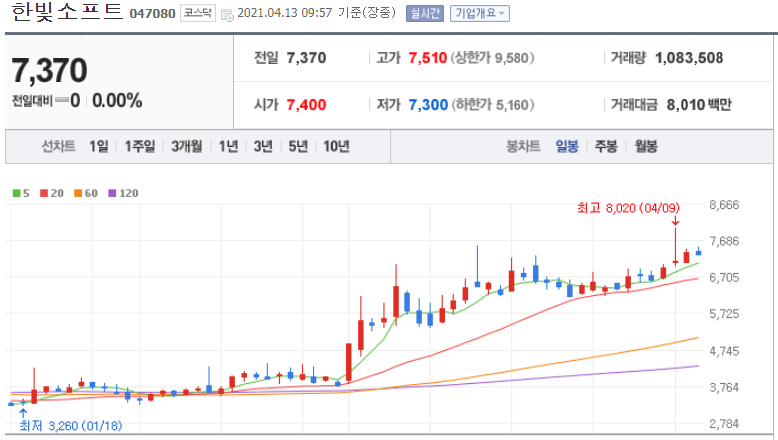Screen dimensions: 778x440
Task: Select the 1주일 line chart tab
Action: click(140, 146)
